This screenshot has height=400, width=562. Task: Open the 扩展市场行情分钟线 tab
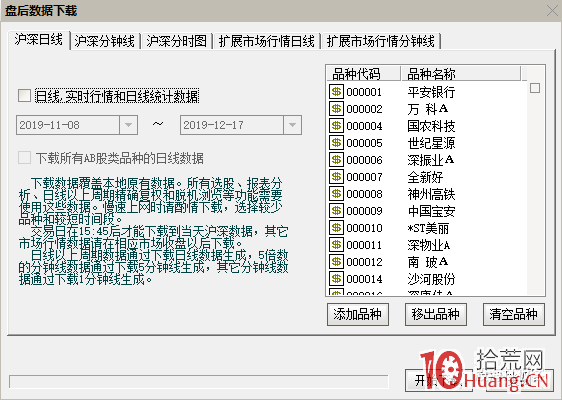[381, 41]
